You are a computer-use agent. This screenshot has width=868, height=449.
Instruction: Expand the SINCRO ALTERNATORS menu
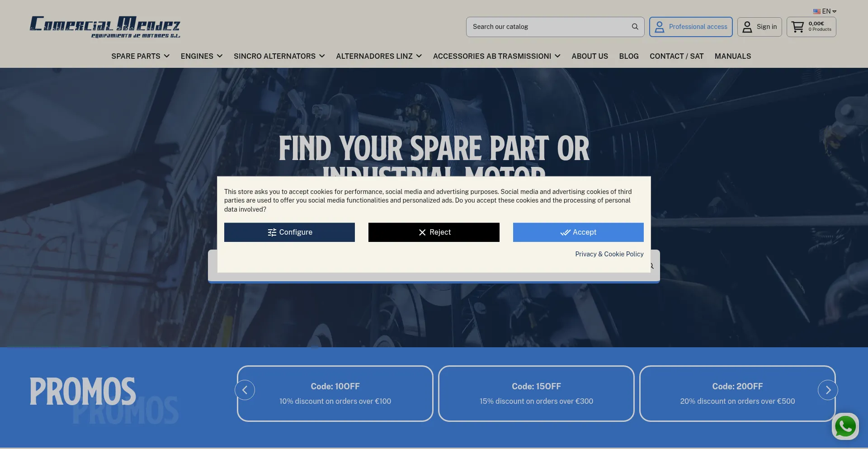click(279, 56)
